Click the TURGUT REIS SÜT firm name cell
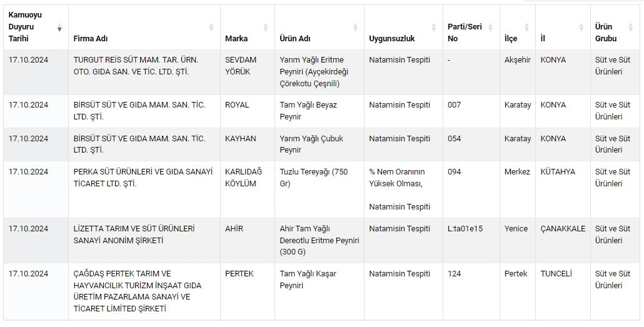 (x=136, y=66)
